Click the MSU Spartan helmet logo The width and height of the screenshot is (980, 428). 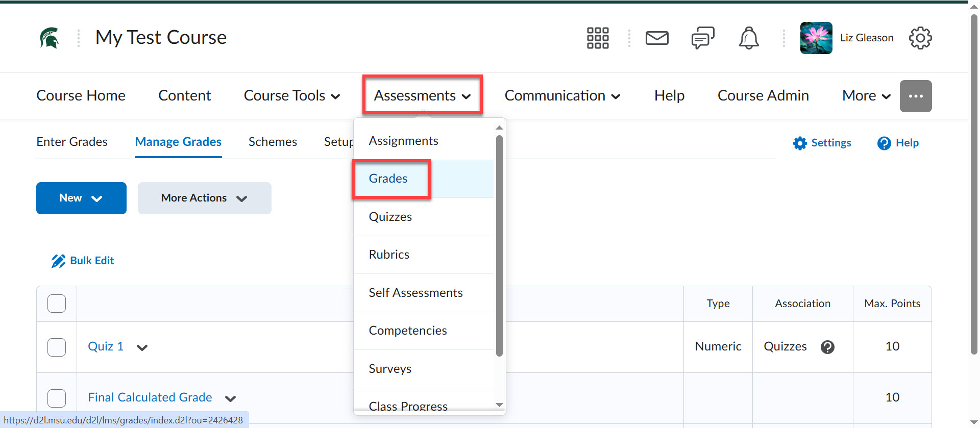click(x=50, y=38)
